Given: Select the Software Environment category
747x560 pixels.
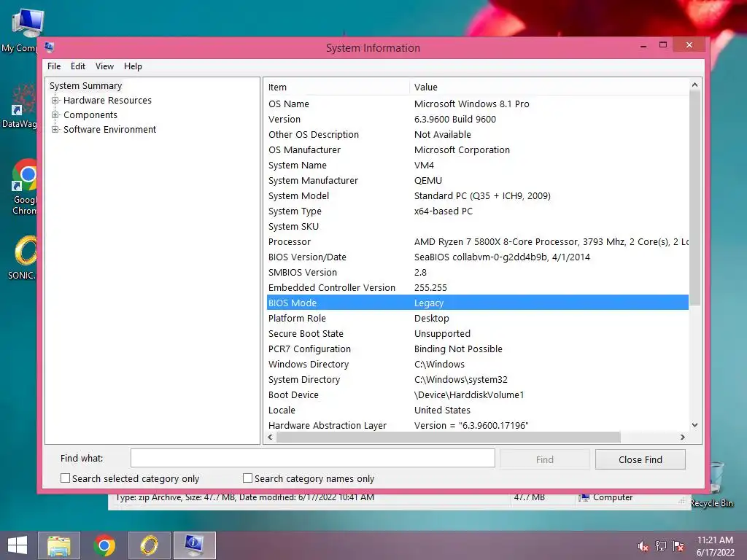Looking at the screenshot, I should (x=109, y=130).
